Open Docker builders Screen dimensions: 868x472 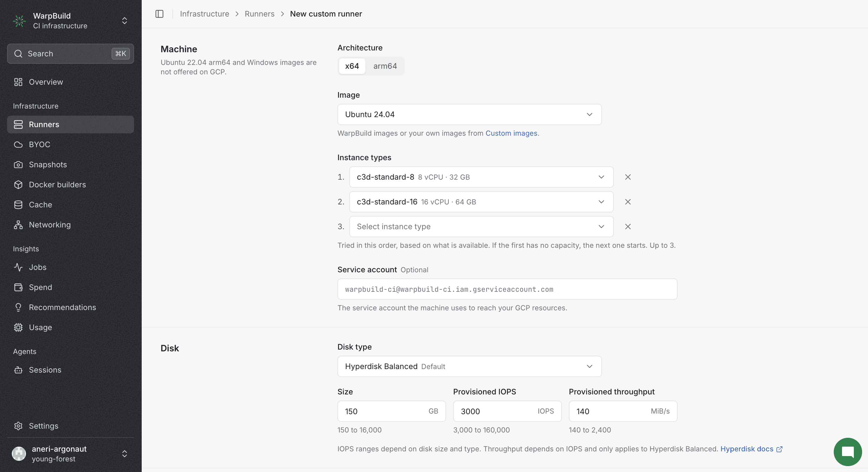point(71,184)
